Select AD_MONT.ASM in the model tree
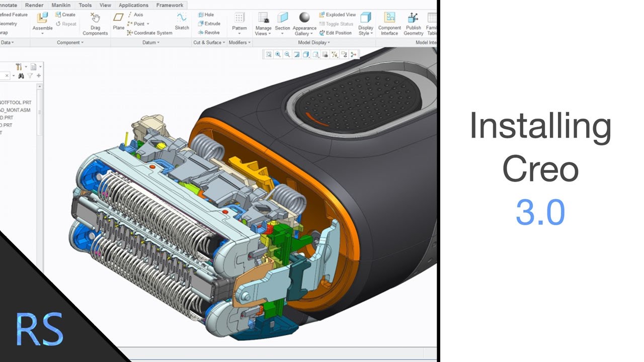This screenshot has height=362, width=644. tap(15, 110)
